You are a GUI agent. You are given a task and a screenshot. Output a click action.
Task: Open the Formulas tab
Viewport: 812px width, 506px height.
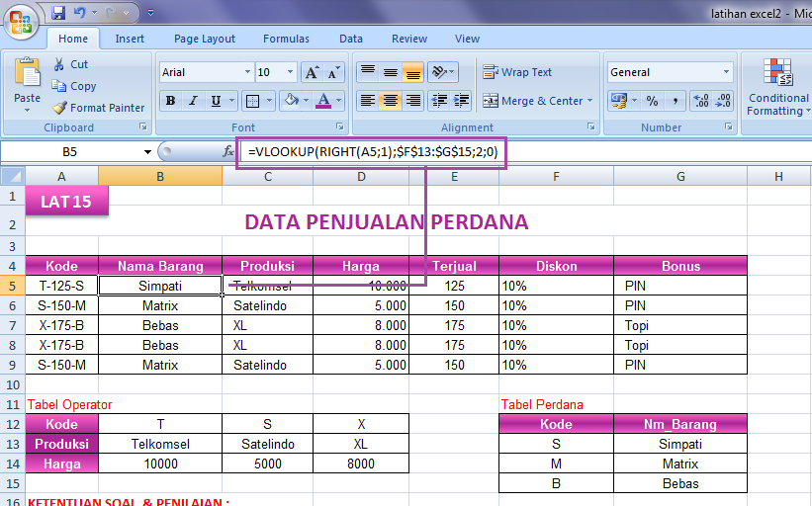(x=286, y=39)
